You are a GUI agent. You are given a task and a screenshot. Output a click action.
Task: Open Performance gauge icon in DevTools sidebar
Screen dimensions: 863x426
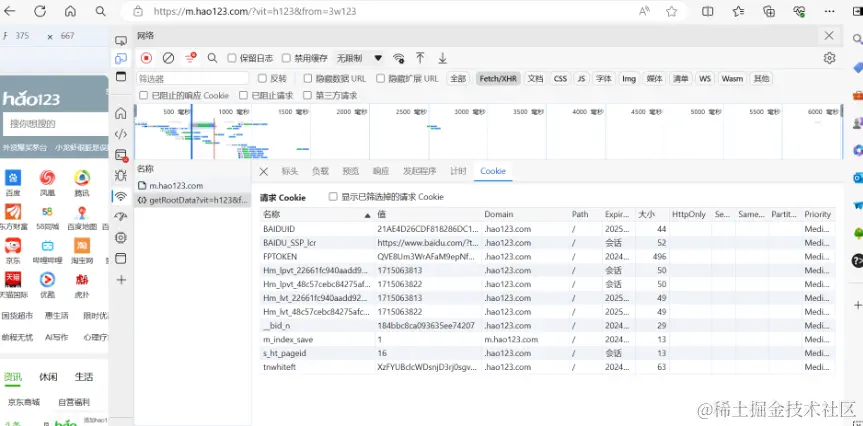click(x=121, y=217)
